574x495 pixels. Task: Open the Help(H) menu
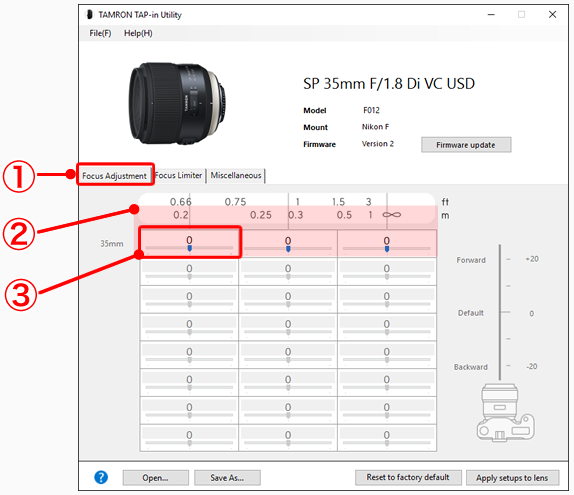point(138,33)
